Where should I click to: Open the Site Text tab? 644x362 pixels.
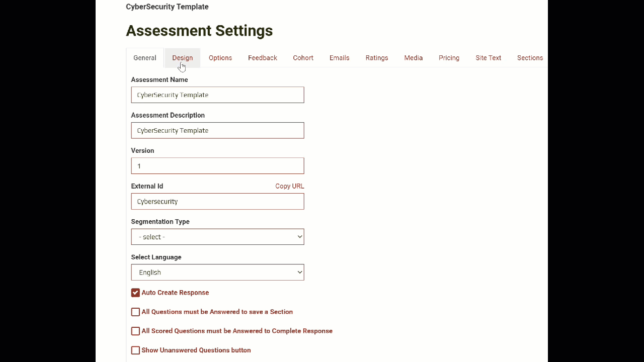pyautogui.click(x=488, y=58)
